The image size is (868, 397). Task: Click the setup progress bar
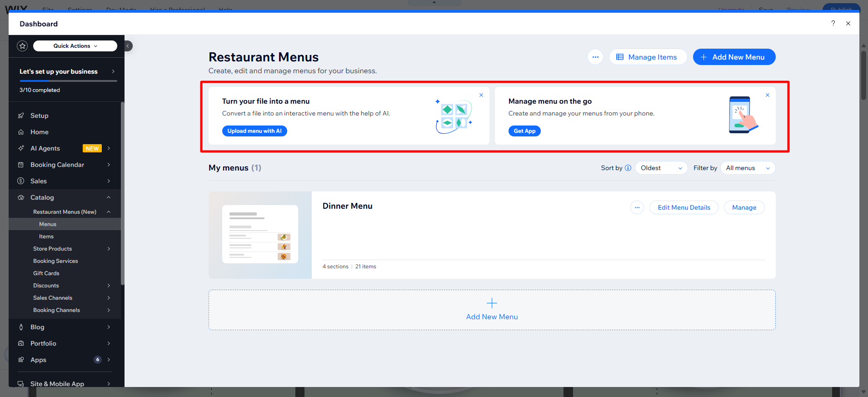click(68, 81)
